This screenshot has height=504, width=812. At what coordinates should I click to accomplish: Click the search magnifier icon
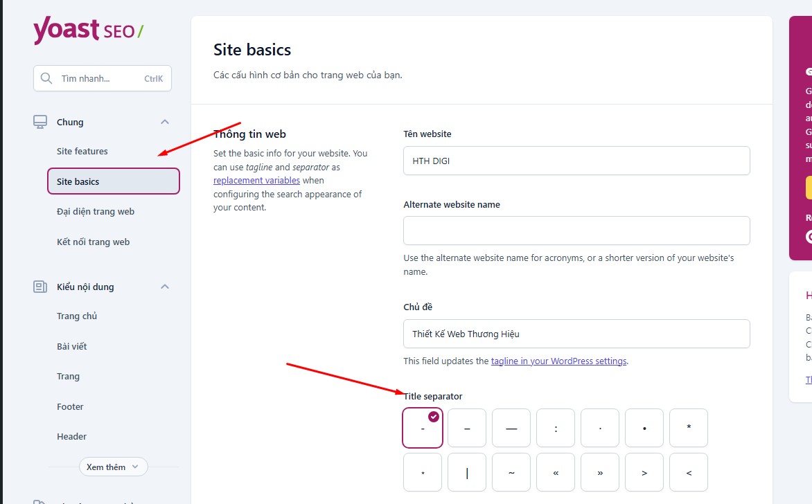46,78
